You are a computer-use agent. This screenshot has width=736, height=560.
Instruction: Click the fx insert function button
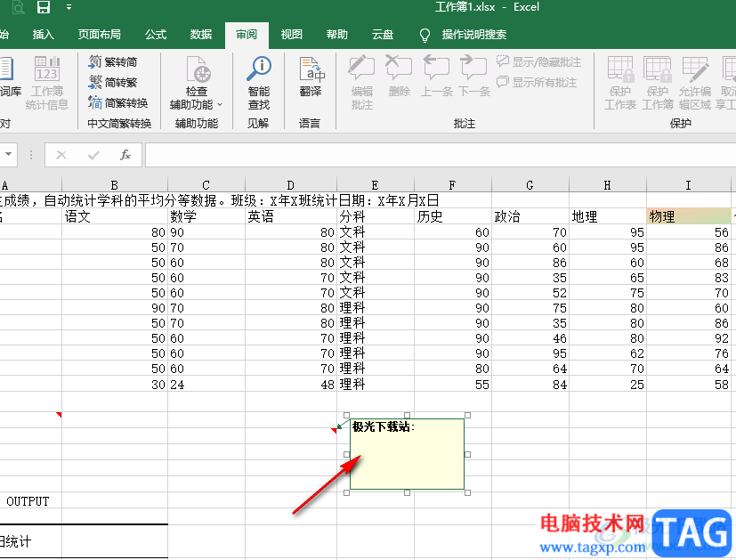pyautogui.click(x=125, y=154)
